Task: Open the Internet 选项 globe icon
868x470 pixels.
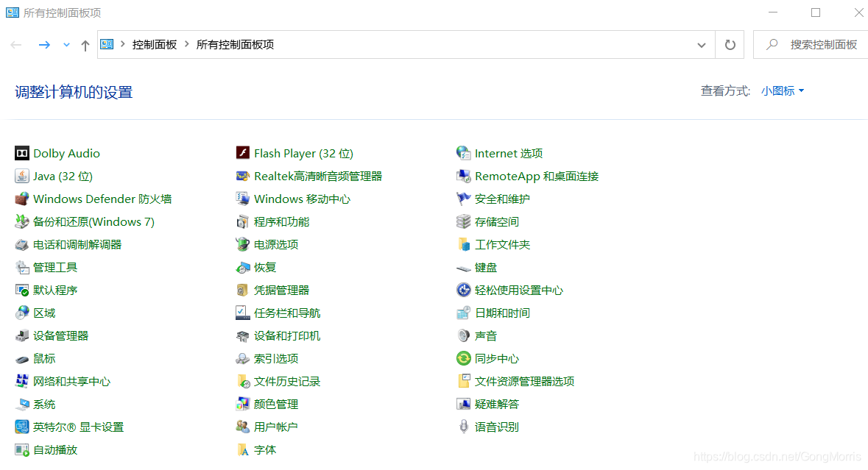Action: (463, 153)
